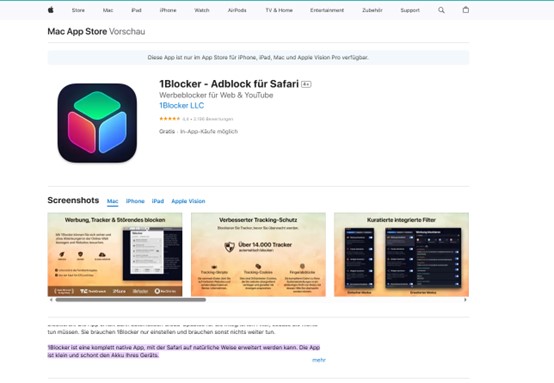Open the Support menu

click(410, 10)
